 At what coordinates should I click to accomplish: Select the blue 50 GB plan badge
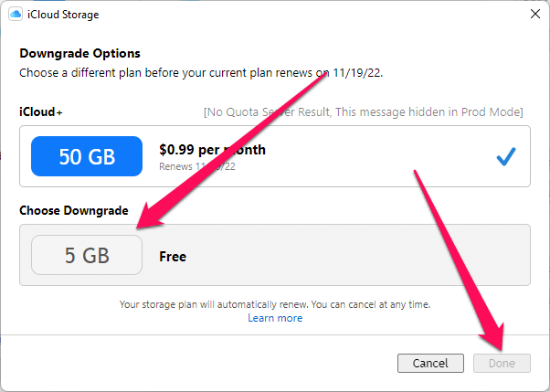(87, 156)
